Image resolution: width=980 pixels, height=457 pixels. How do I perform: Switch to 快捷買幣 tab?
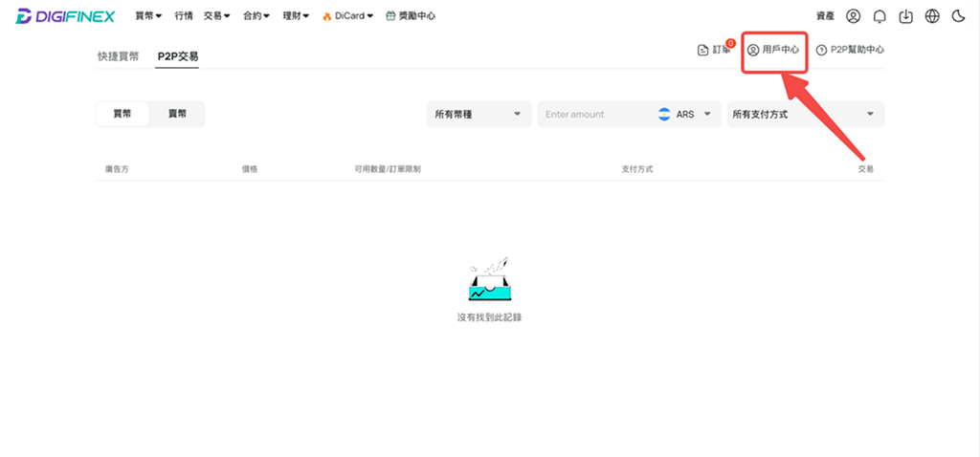pyautogui.click(x=118, y=56)
